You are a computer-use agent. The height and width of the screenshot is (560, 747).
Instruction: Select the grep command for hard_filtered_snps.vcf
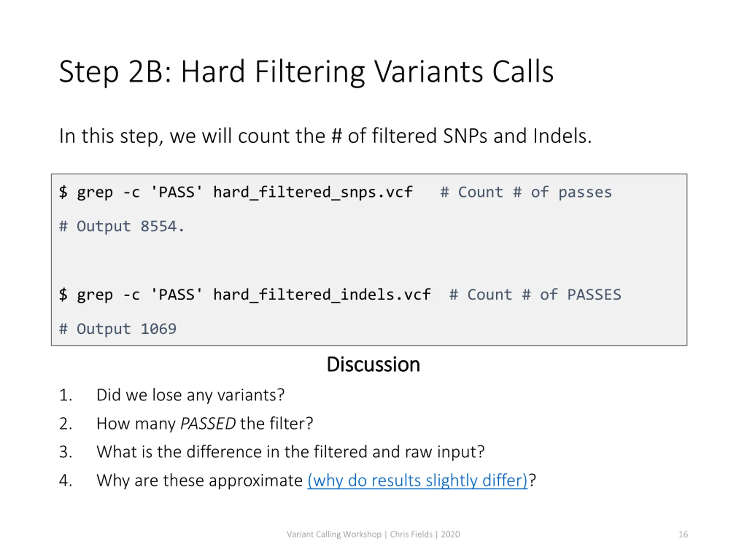[236, 192]
